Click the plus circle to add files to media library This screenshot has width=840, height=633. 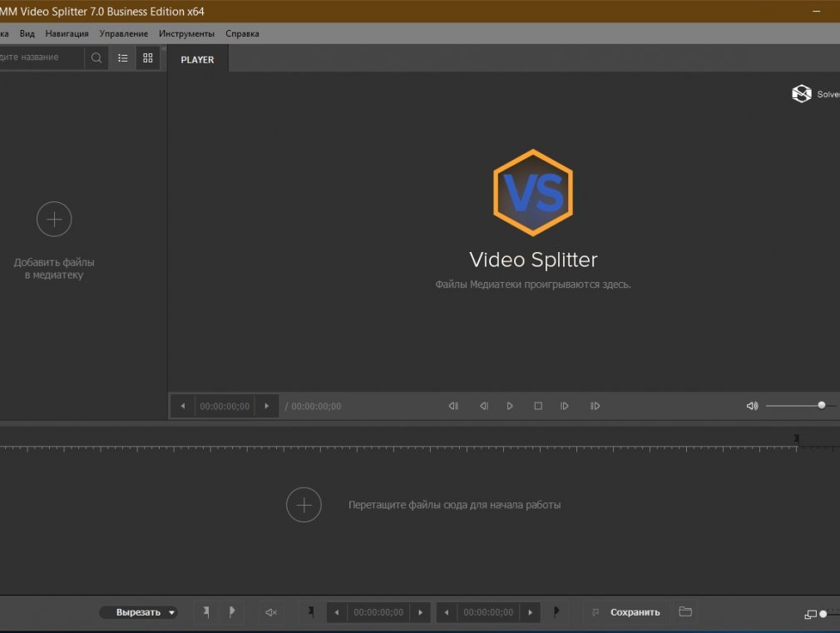pos(54,220)
